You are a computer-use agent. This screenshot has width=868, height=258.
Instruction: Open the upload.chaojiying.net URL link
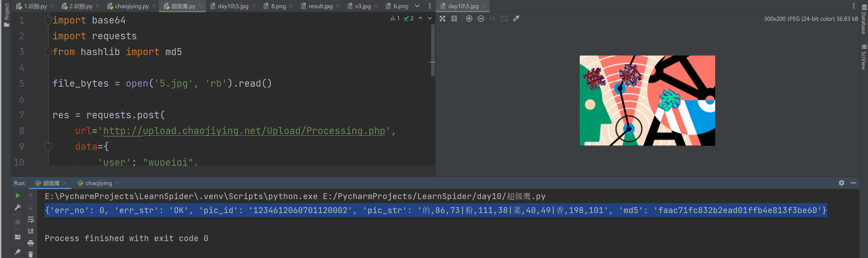click(x=244, y=131)
